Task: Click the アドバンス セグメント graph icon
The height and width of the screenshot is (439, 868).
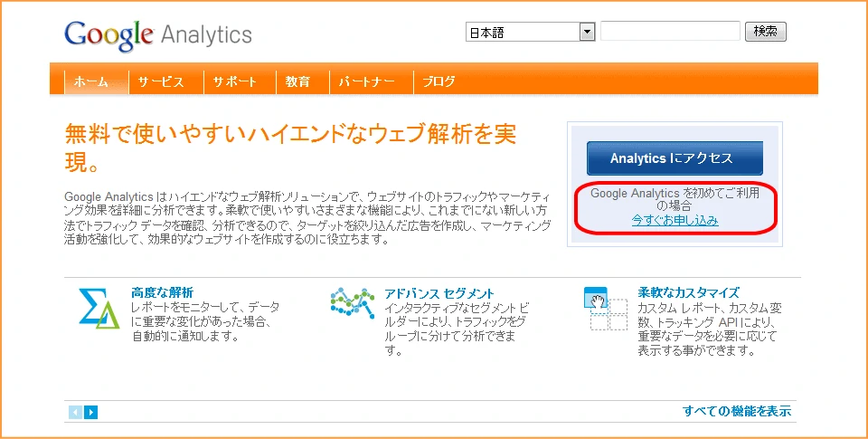Action: (352, 303)
